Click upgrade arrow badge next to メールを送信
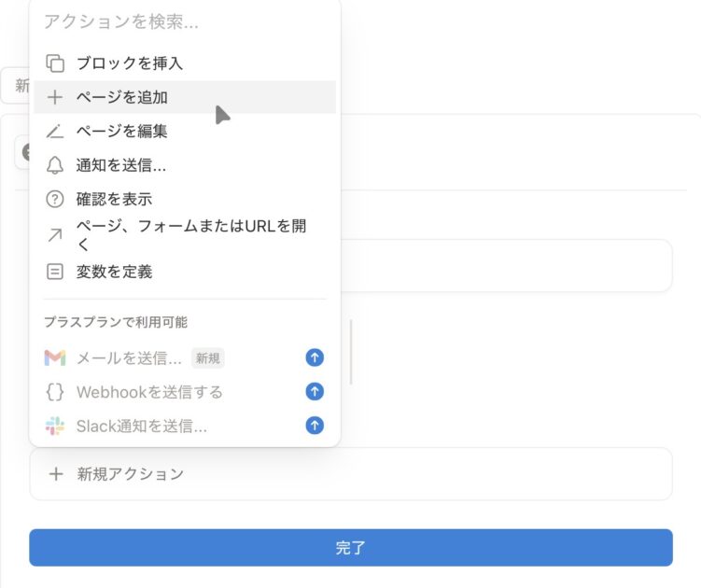The image size is (701, 588). click(x=315, y=358)
